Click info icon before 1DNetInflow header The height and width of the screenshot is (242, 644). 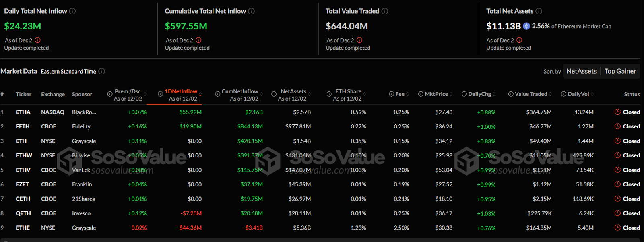pyautogui.click(x=160, y=94)
